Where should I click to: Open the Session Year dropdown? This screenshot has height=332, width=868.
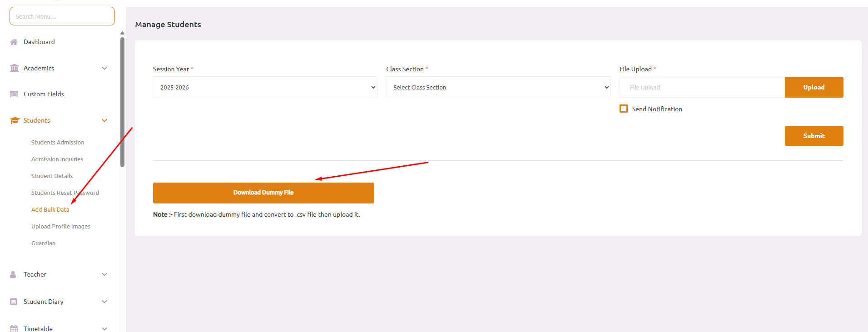(265, 87)
